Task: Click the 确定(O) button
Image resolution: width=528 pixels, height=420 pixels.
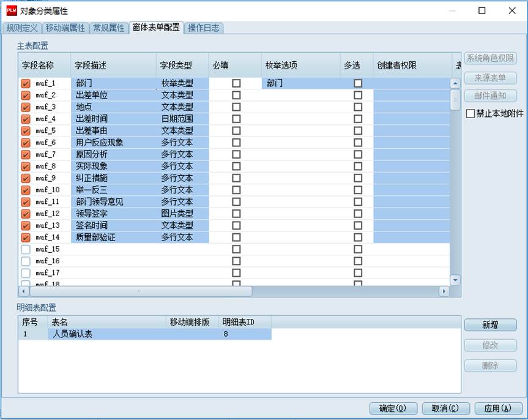Action: (x=393, y=408)
